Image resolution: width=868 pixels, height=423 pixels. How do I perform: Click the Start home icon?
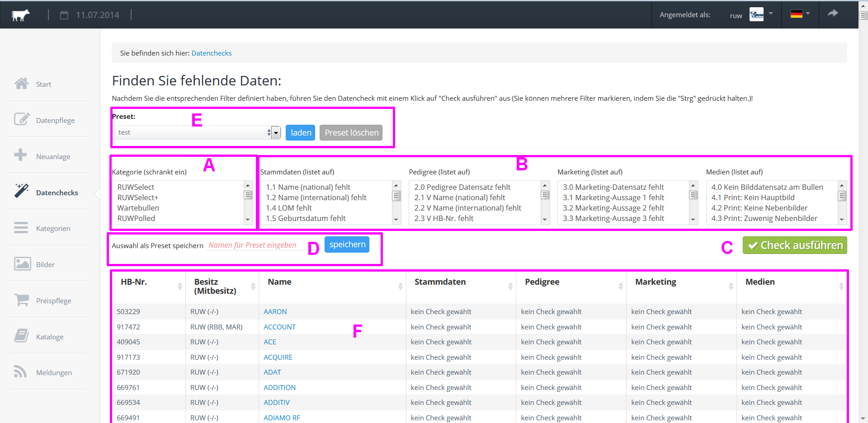[x=21, y=84]
